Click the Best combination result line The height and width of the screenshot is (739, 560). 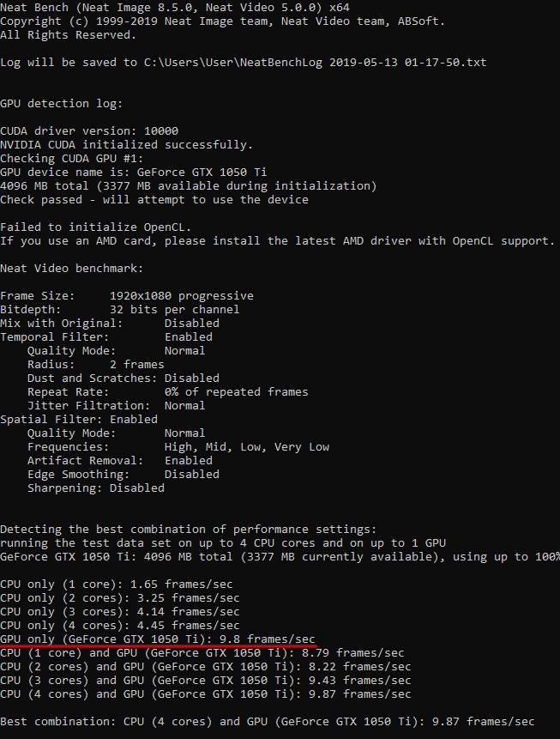click(267, 722)
